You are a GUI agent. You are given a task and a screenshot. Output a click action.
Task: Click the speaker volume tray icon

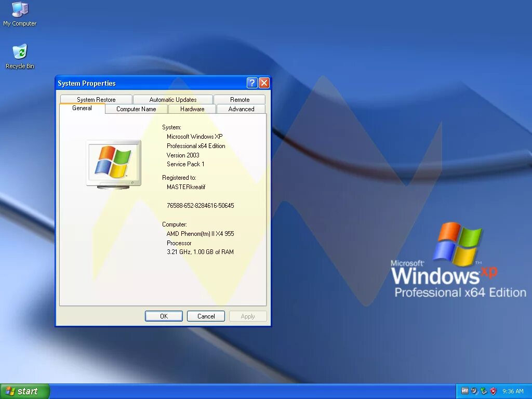click(474, 391)
